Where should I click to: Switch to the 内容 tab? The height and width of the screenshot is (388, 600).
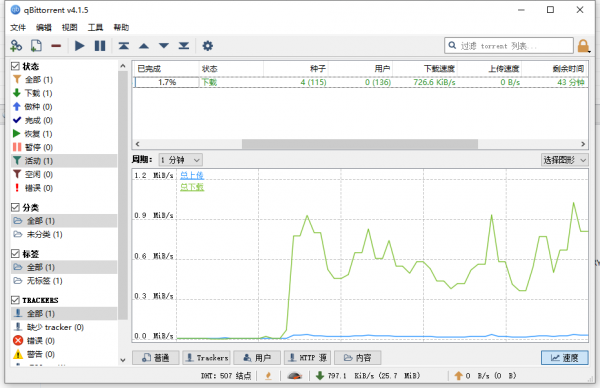point(358,358)
